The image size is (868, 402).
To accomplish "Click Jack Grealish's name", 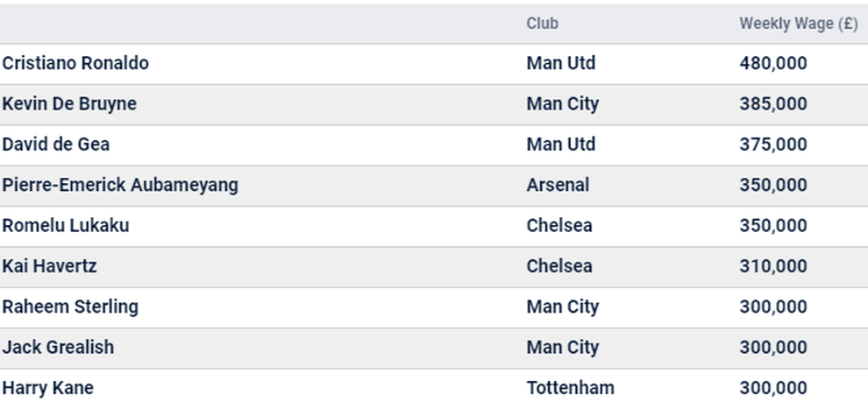I will click(x=58, y=347).
